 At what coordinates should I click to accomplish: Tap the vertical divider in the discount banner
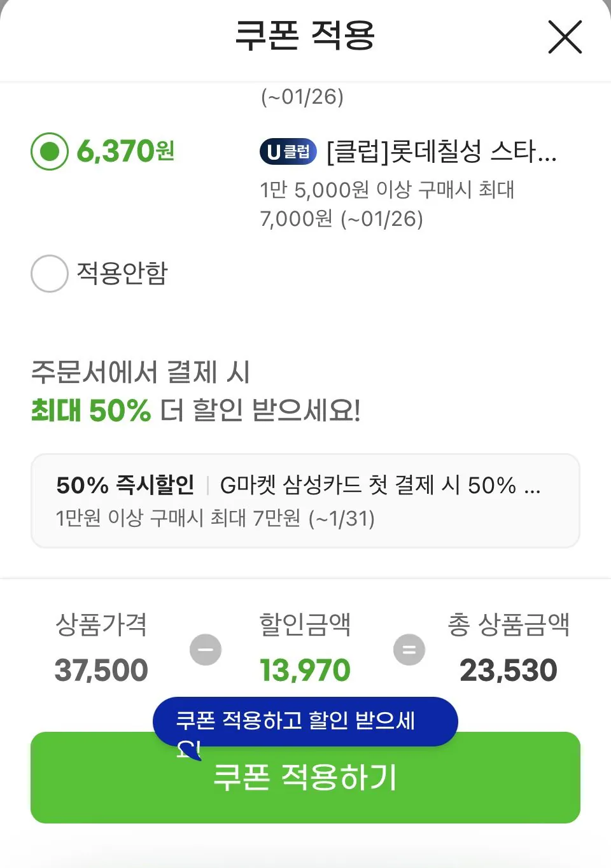point(208,486)
